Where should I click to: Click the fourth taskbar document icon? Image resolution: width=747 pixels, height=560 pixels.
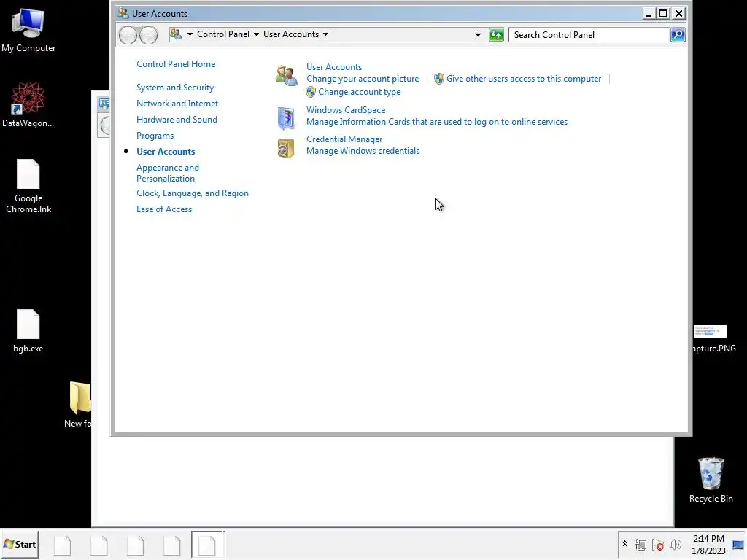point(172,545)
